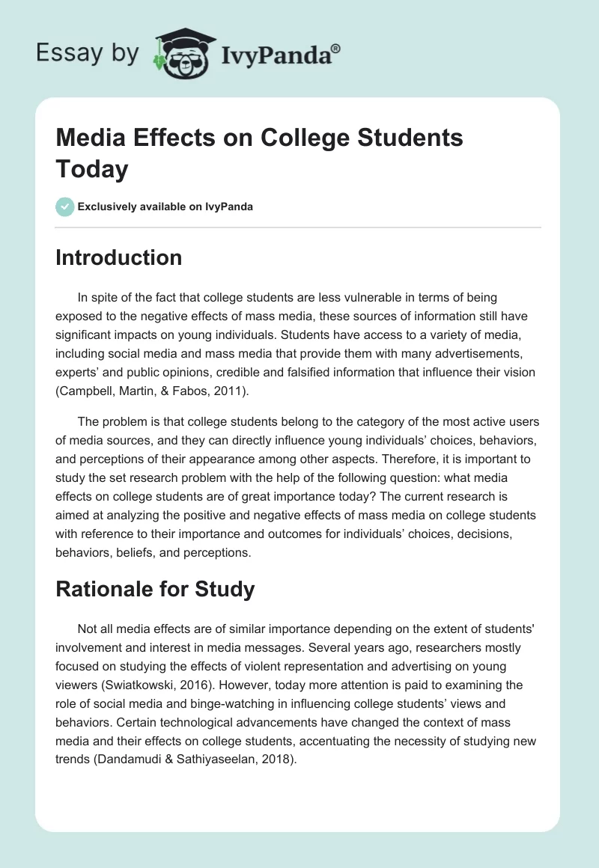Click the green checkmark badge icon

click(x=65, y=207)
